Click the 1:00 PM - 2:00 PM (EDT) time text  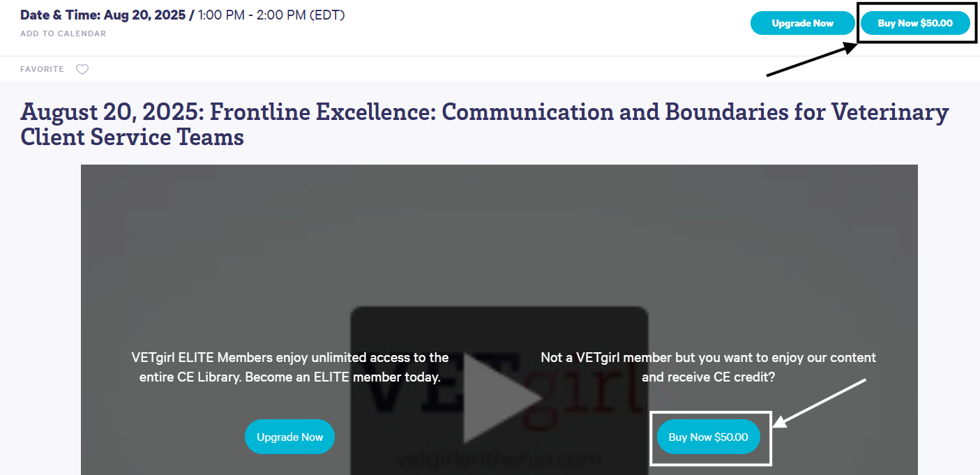[271, 15]
